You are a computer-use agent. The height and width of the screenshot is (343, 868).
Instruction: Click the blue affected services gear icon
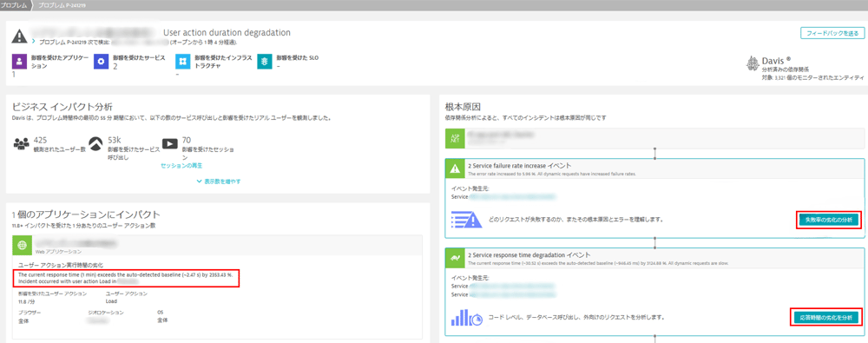[x=102, y=62]
